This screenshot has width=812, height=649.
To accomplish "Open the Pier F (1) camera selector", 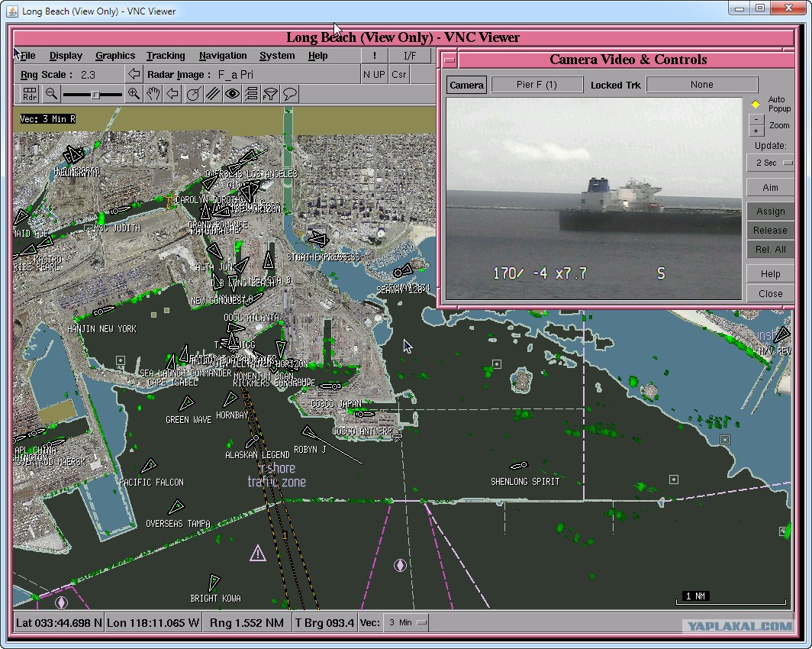I will 536,85.
